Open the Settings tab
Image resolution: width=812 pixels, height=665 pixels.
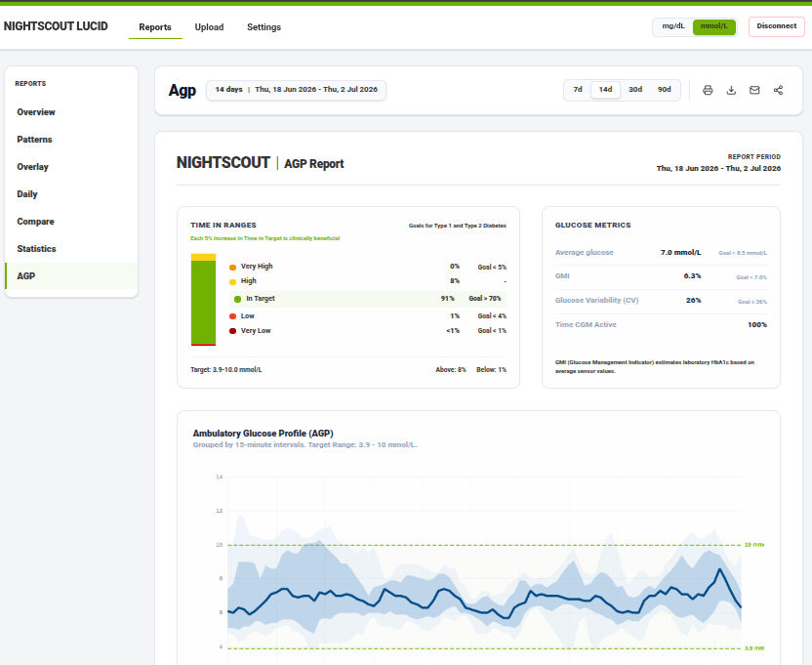point(264,27)
